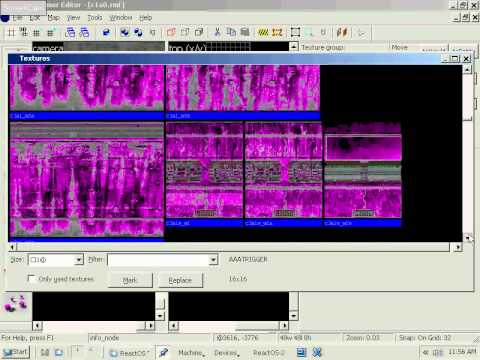The width and height of the screenshot is (480, 360).
Task: Select texture thumbnail with dark rectangular panel
Action: pyautogui.click(x=363, y=171)
